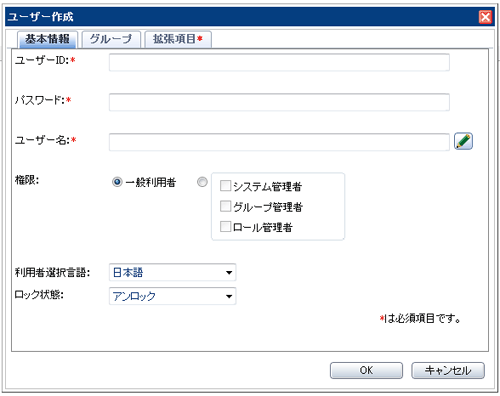Screen dimensions: 500x396
Task: Click the arrow of the アンロック combo box
Action: coord(229,296)
